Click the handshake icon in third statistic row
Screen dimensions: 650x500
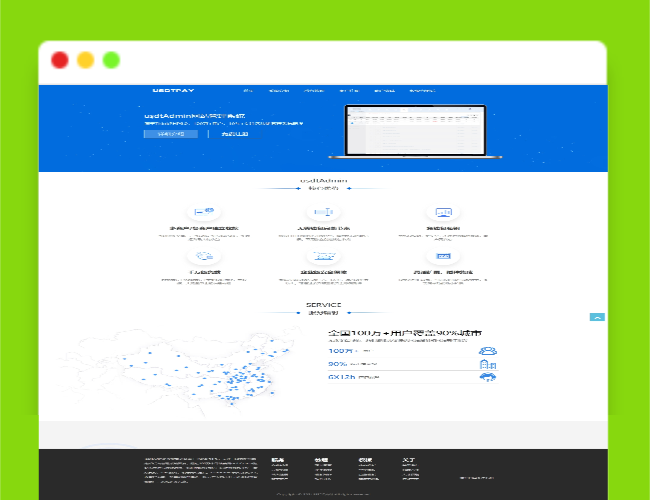(x=488, y=377)
